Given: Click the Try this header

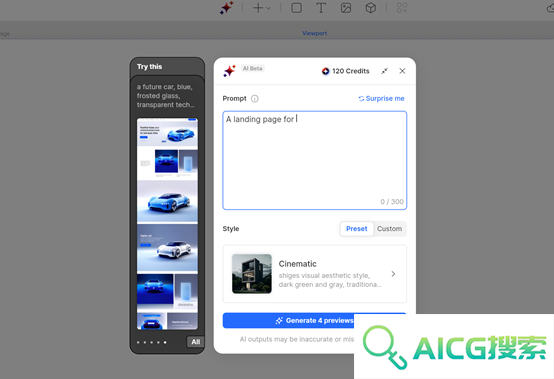Looking at the screenshot, I should pos(149,66).
